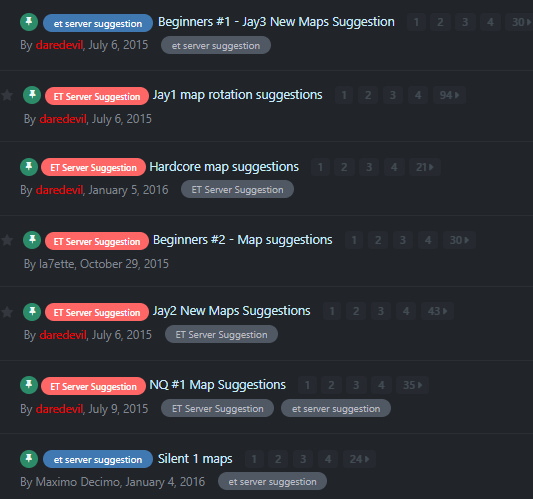533x499 pixels.
Task: Click the pin icon beside Silent 1 maps
Action: (29, 459)
